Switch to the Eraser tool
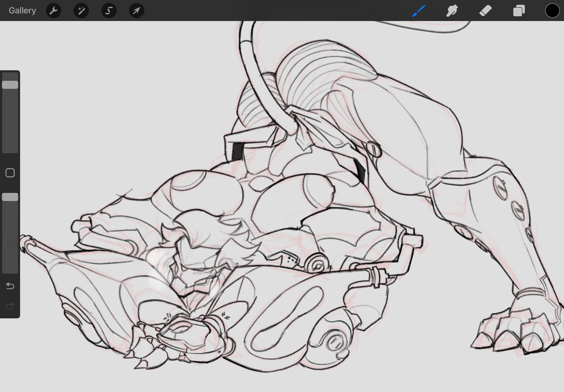The width and height of the screenshot is (564, 392). 485,11
